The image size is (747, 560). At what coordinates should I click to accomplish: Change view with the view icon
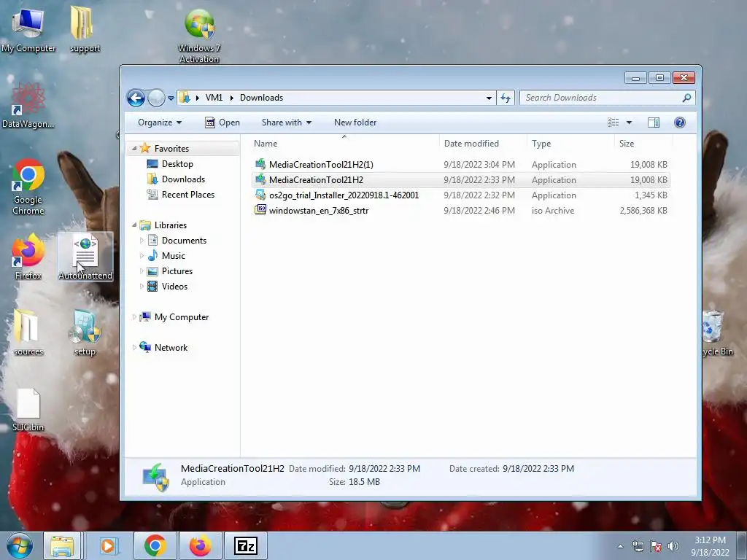613,122
